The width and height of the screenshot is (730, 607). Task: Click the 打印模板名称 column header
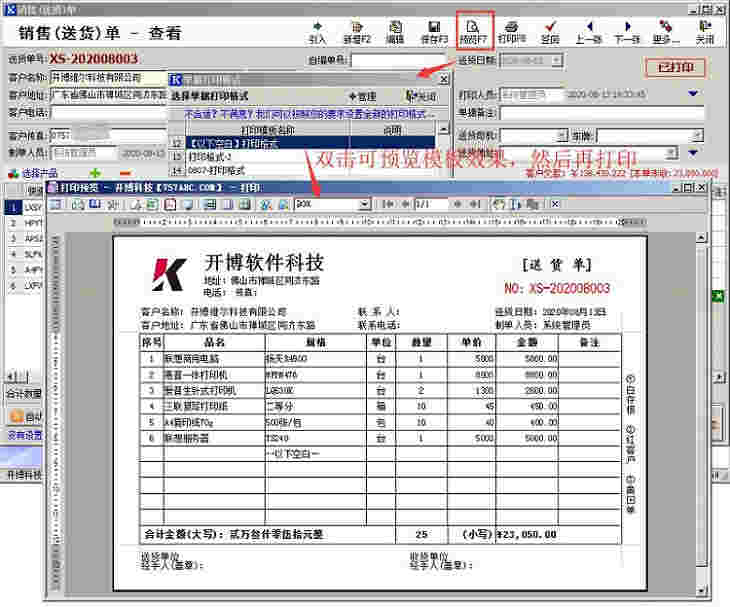pos(268,130)
